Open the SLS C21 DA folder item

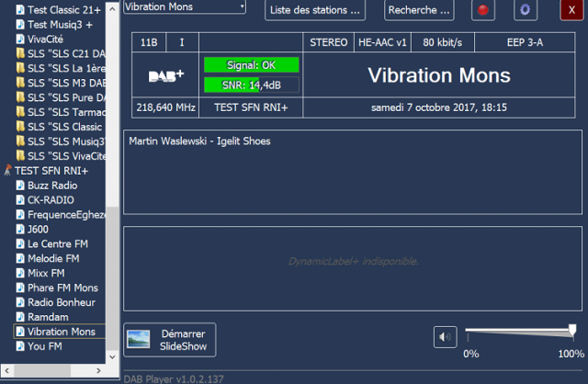61,53
